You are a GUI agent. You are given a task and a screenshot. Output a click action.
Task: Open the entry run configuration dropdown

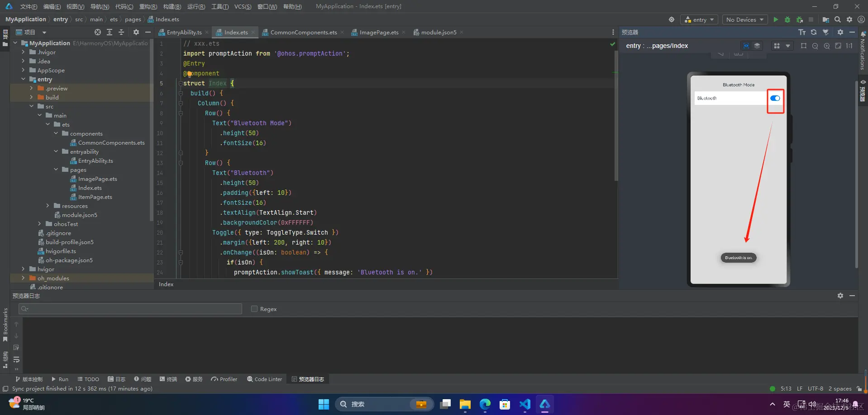699,19
